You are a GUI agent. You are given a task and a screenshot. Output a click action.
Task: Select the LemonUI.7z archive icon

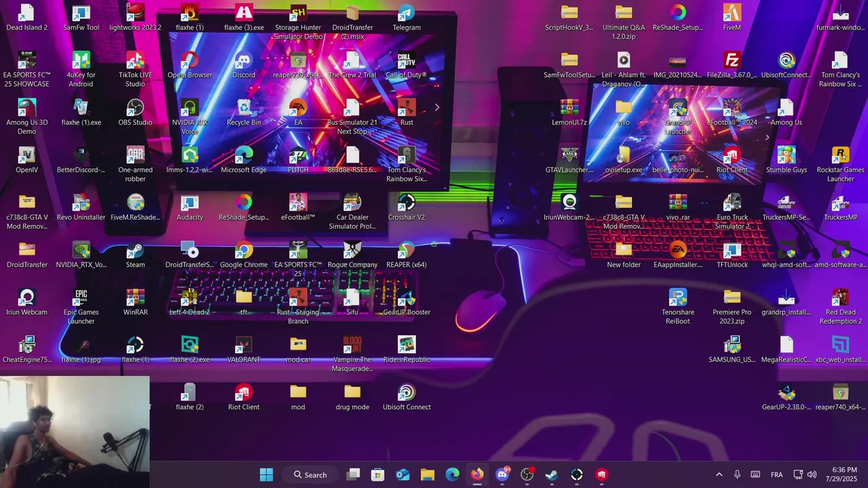[569, 113]
